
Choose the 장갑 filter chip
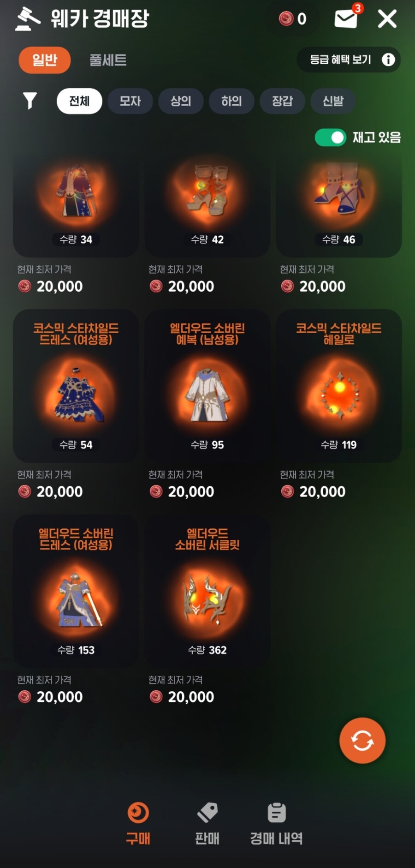pyautogui.click(x=282, y=101)
